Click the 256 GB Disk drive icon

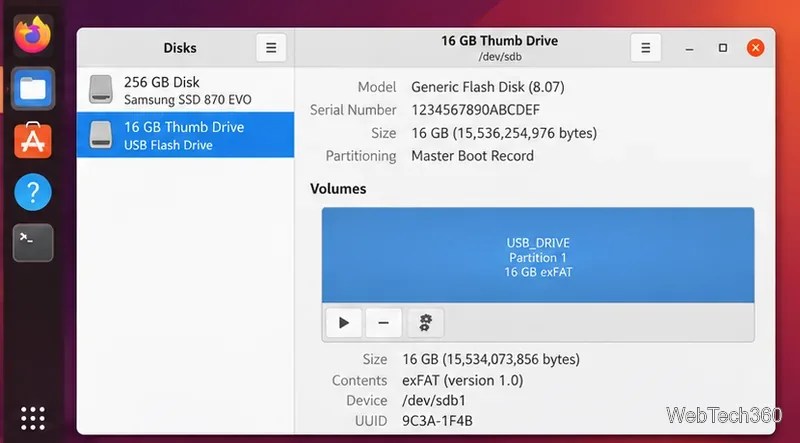pyautogui.click(x=101, y=90)
